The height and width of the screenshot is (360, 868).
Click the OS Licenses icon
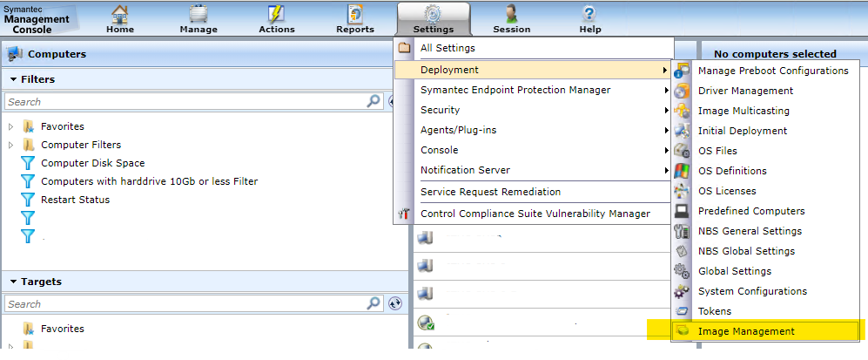click(682, 191)
